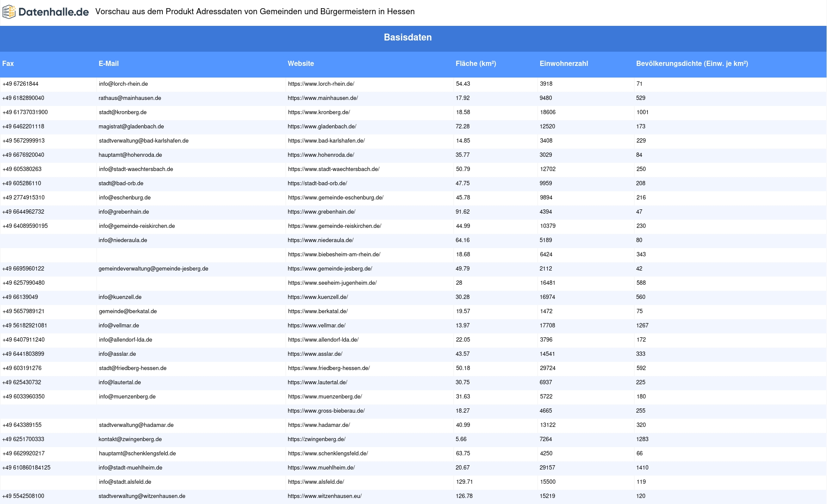This screenshot has height=504, width=827.
Task: Click the Datenhalle.de logo
Action: (46, 12)
